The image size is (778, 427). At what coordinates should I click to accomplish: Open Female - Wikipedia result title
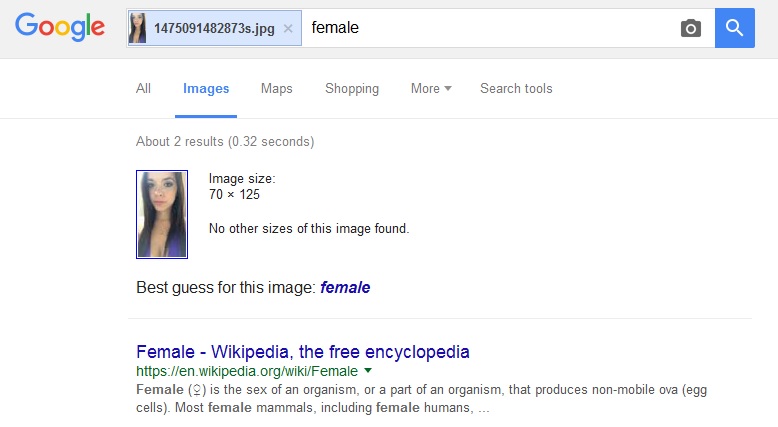point(303,352)
